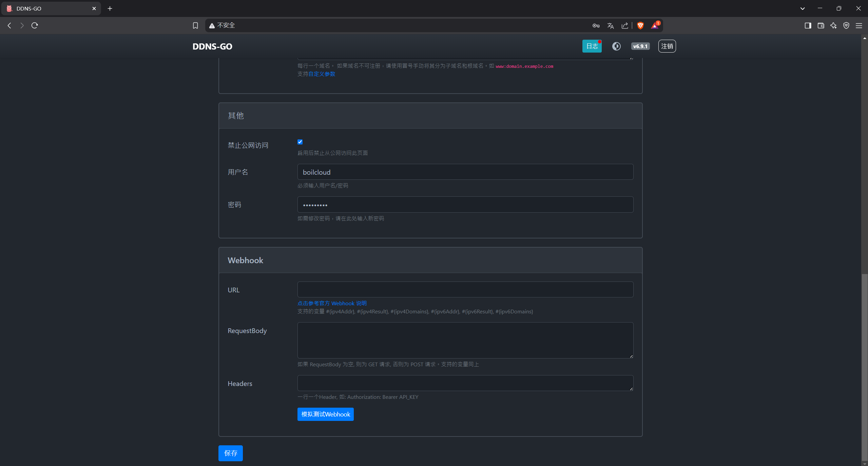868x466 pixels.
Task: Focus the Webhook URL input field
Action: point(465,289)
